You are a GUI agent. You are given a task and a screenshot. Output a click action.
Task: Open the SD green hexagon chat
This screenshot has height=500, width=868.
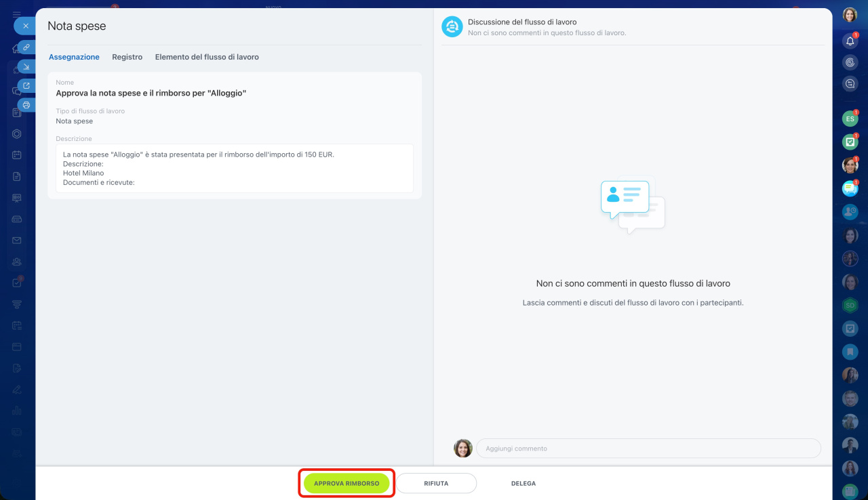[850, 306]
